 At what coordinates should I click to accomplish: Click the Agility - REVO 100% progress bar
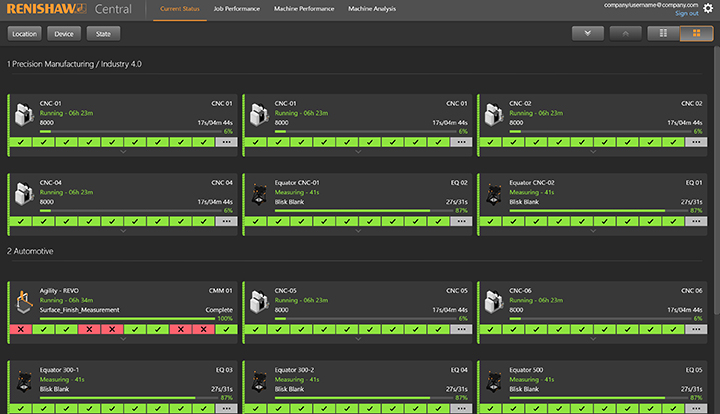coord(127,319)
